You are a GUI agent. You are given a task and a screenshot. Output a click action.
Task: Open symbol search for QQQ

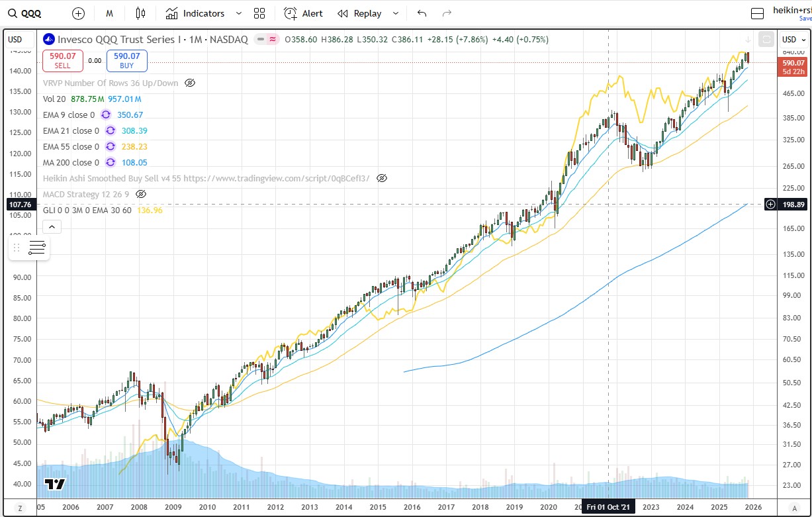pyautogui.click(x=25, y=13)
